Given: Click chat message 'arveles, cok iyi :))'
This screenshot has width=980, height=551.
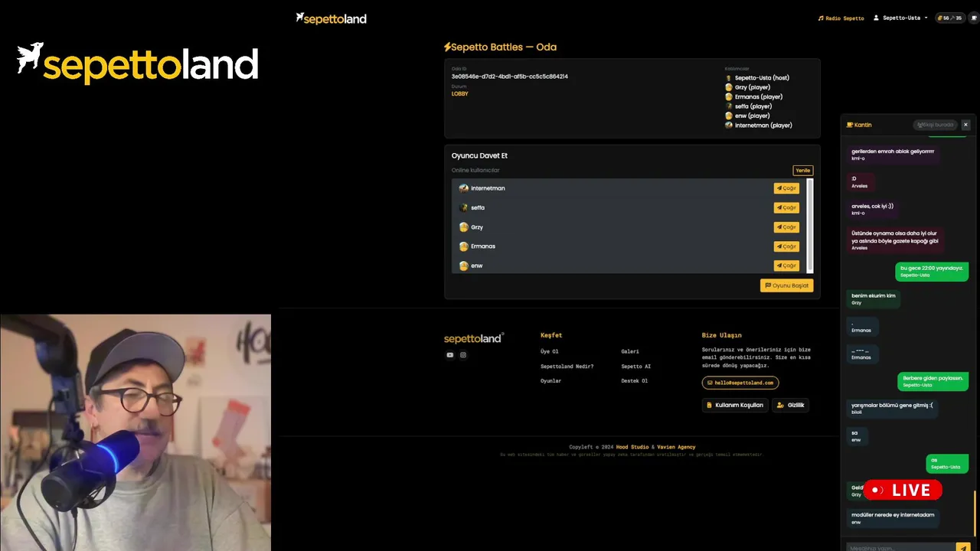Looking at the screenshot, I should [873, 209].
